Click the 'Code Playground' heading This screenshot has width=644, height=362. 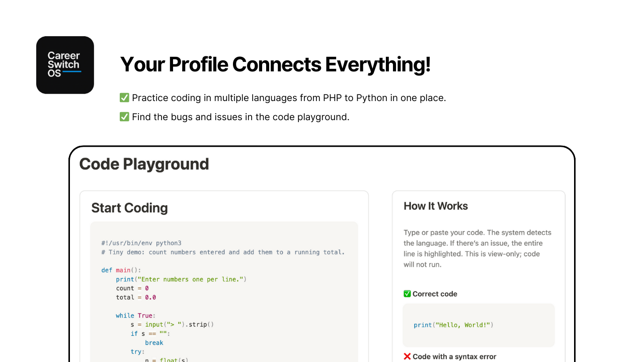(x=144, y=164)
